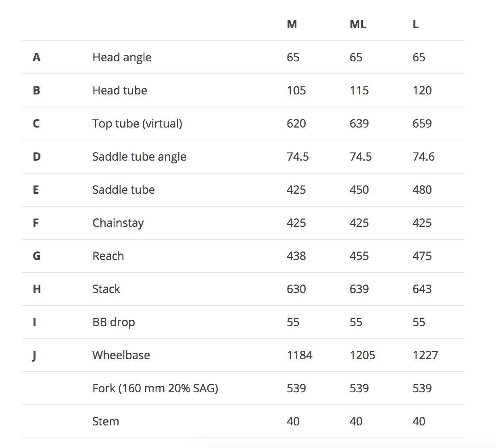Click the 74.6 saddle tube angle value
Viewport: 496px width, 448px height.
pos(423,157)
